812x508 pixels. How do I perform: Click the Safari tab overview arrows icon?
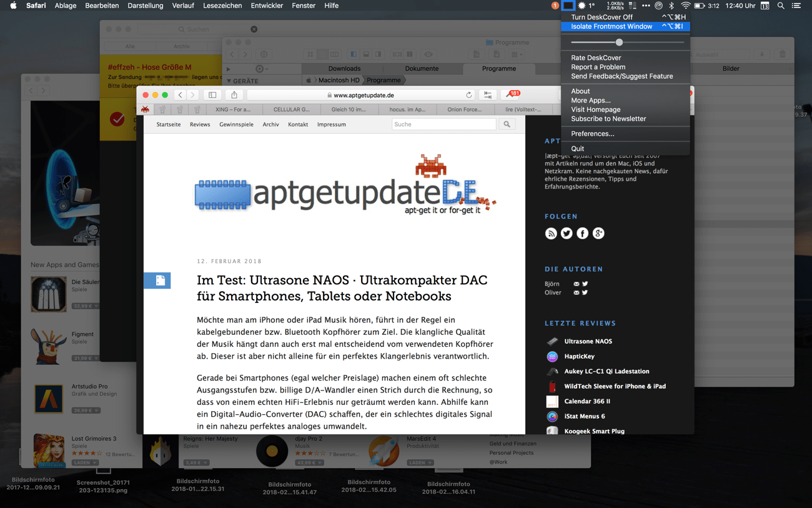[488, 95]
